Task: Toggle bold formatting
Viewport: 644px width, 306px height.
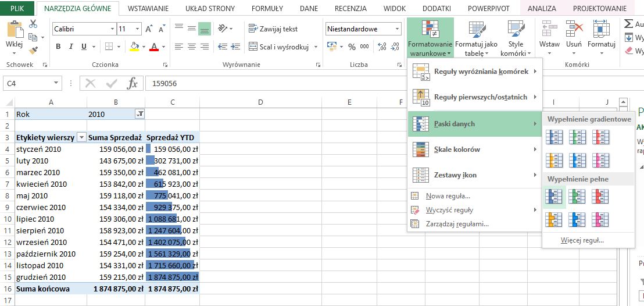Action: pos(58,47)
